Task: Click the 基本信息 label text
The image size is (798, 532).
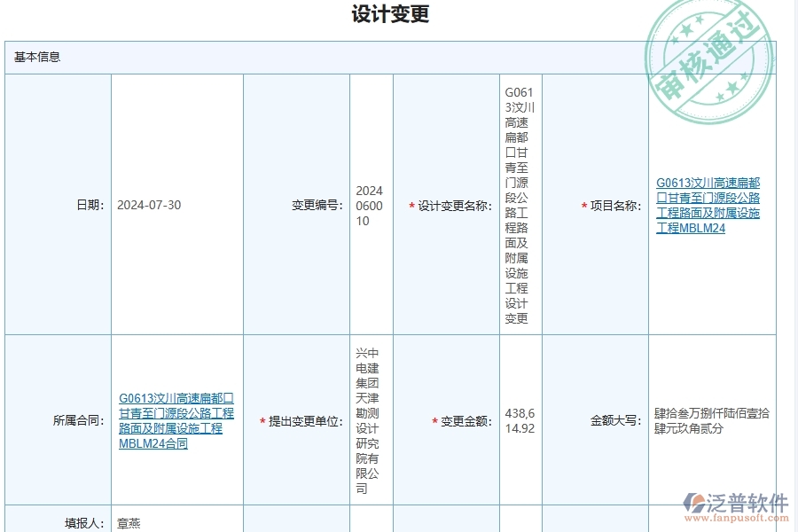Action: 35,57
